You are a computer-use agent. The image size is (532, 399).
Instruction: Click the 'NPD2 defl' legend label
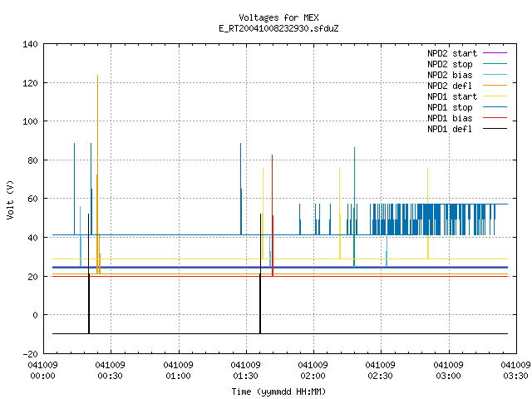(450, 86)
